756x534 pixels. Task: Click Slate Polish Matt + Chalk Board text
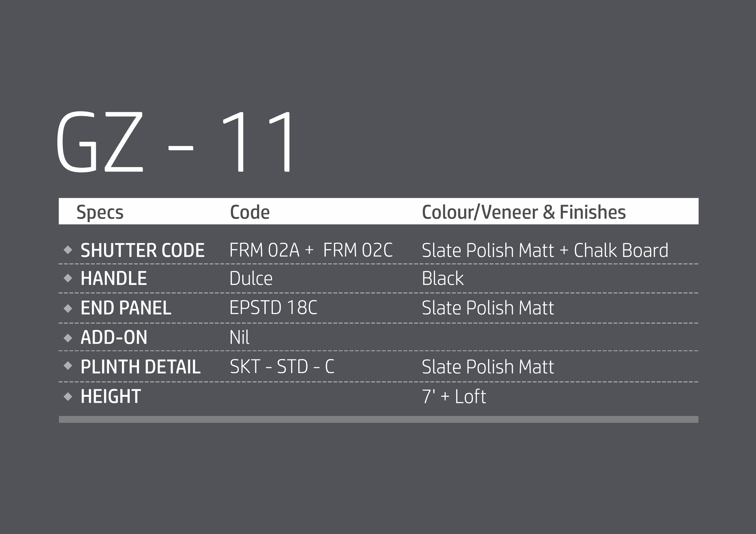545,250
